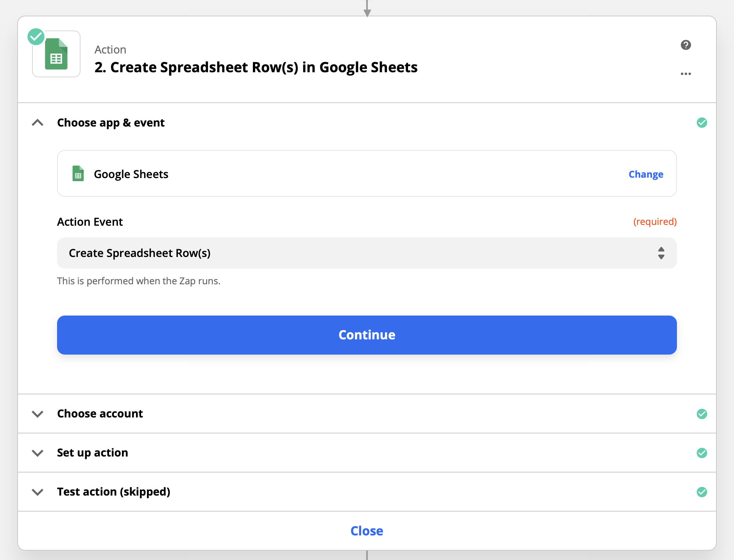Click the green check beside Choose account

pyautogui.click(x=702, y=414)
